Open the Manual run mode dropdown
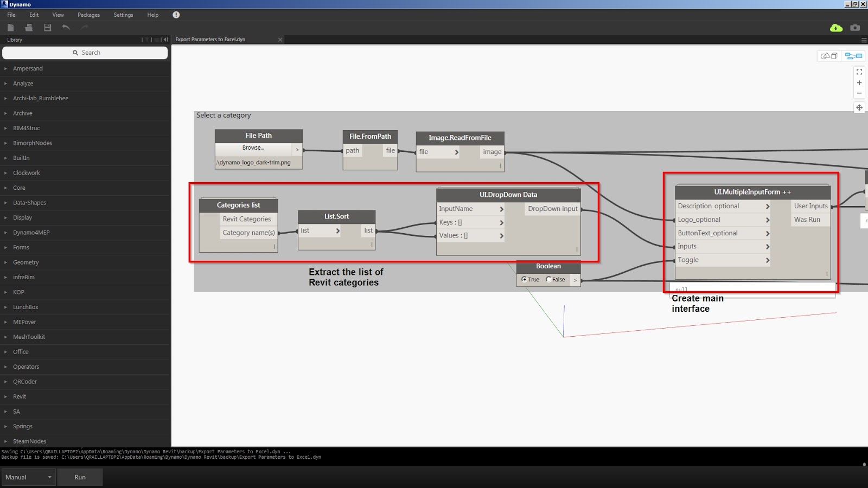This screenshot has width=868, height=488. [28, 477]
